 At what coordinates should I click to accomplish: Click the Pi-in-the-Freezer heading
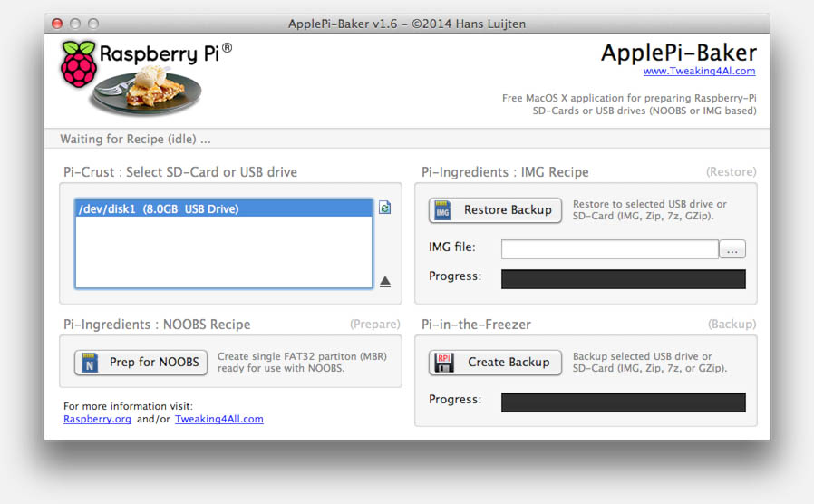[x=476, y=325]
